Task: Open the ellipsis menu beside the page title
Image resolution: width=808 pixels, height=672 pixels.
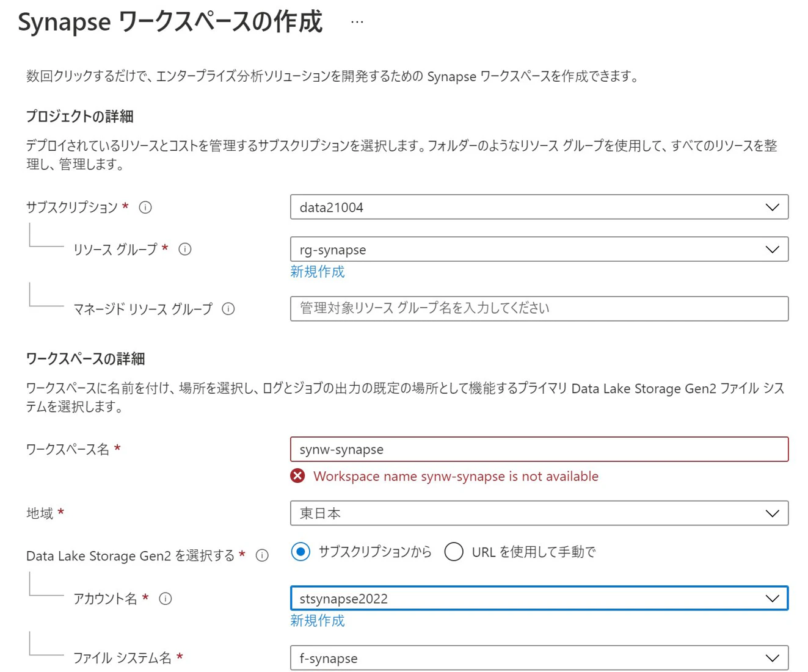Action: (357, 22)
